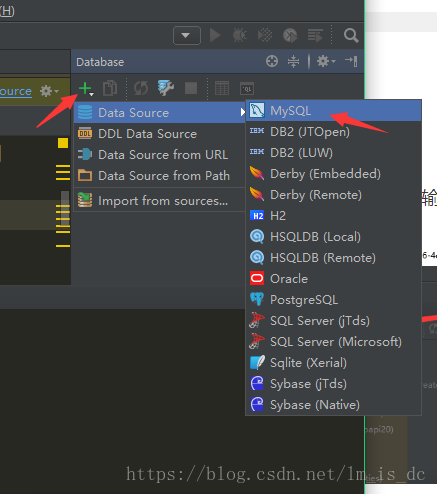
Task: Choose Sqlite (Xerial) data source
Action: (334, 363)
